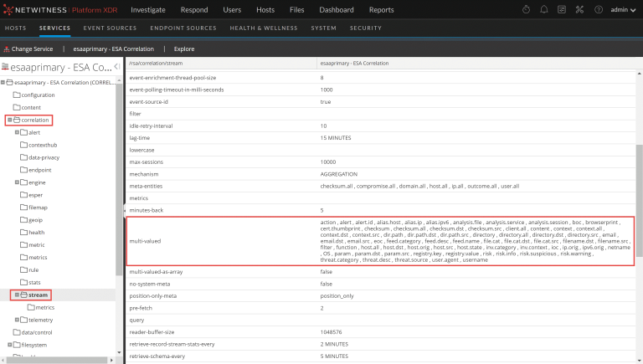Switch to the ENDPOINT SOURCES tab
Screen dimensions: 643x364
pos(183,28)
